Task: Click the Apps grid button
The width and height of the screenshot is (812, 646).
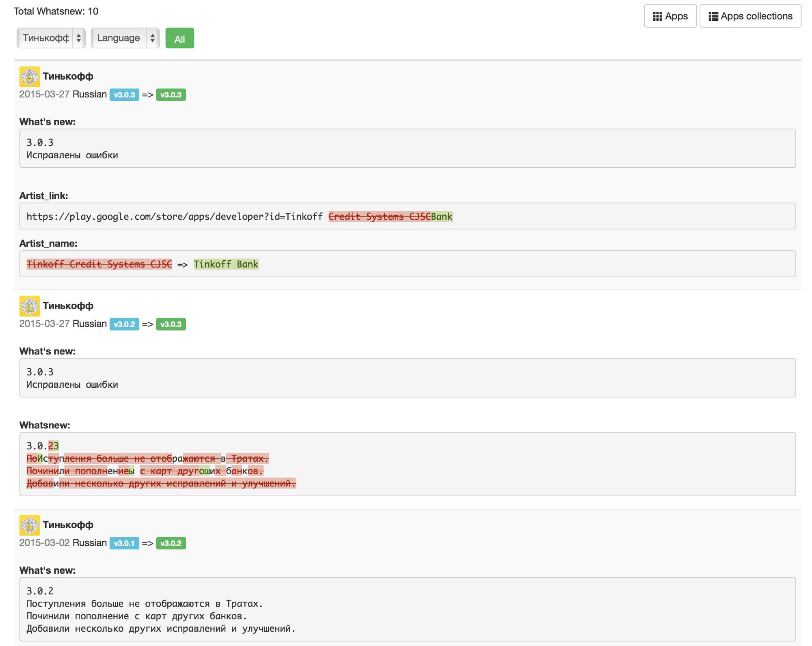Action: (x=670, y=16)
